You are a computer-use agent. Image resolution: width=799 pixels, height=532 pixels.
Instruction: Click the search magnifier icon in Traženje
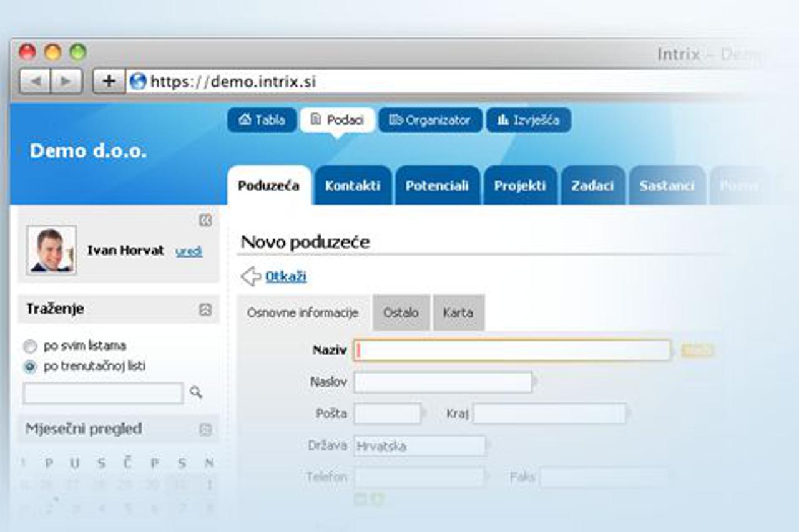[x=196, y=392]
